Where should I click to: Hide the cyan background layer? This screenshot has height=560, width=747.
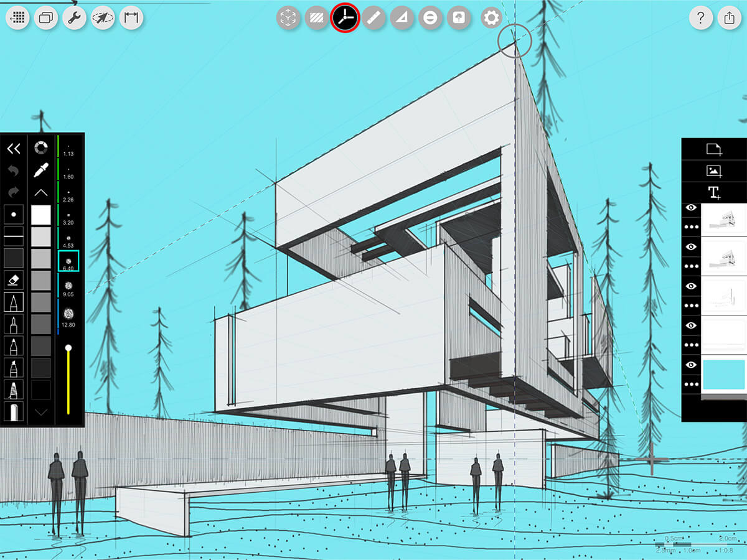coord(691,365)
